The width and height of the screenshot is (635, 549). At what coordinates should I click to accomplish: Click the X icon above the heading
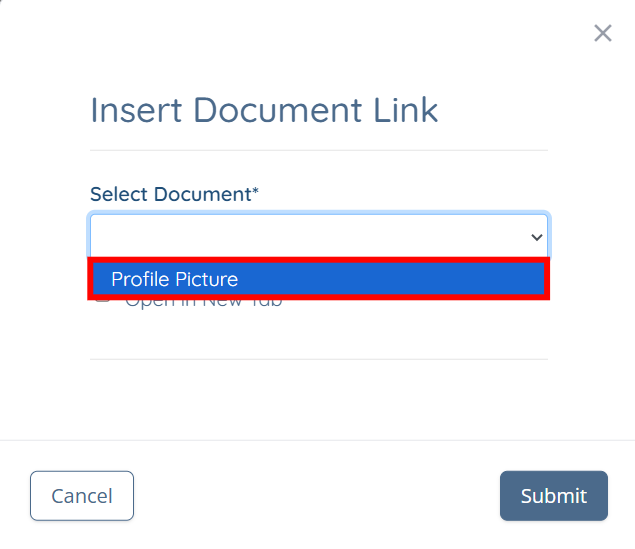pos(603,33)
